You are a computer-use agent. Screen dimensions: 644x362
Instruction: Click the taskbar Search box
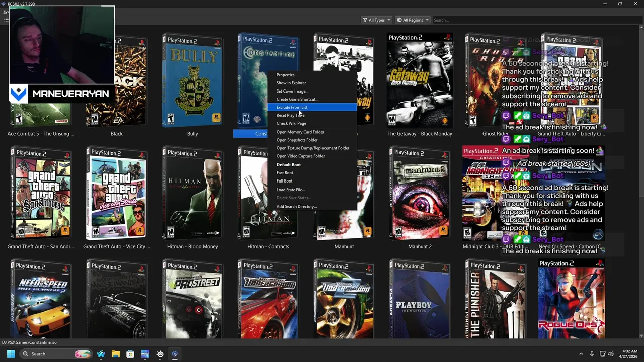[x=56, y=354]
